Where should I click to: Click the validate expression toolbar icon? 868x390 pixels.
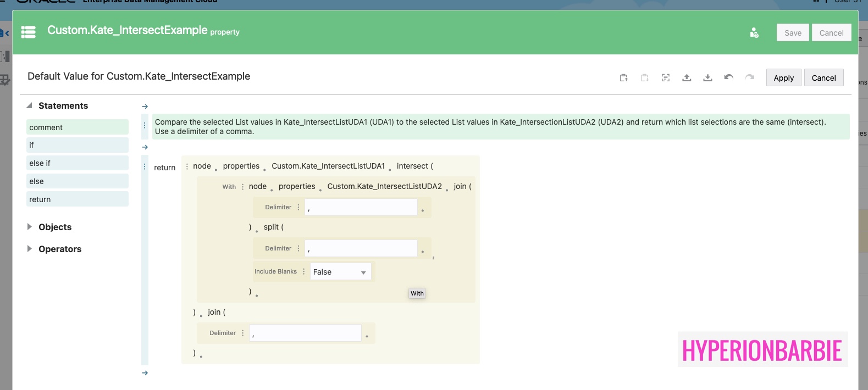[666, 78]
